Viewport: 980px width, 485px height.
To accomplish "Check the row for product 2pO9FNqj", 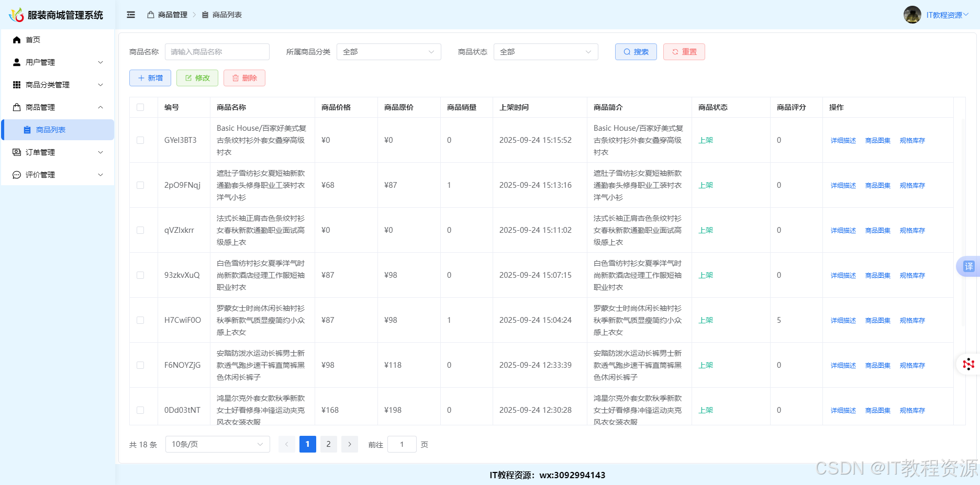I will point(140,185).
